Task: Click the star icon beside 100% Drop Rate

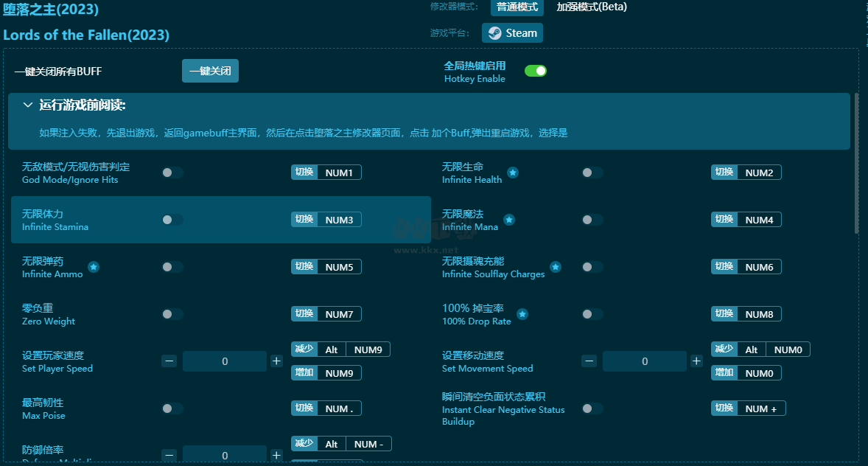Action: click(x=522, y=314)
